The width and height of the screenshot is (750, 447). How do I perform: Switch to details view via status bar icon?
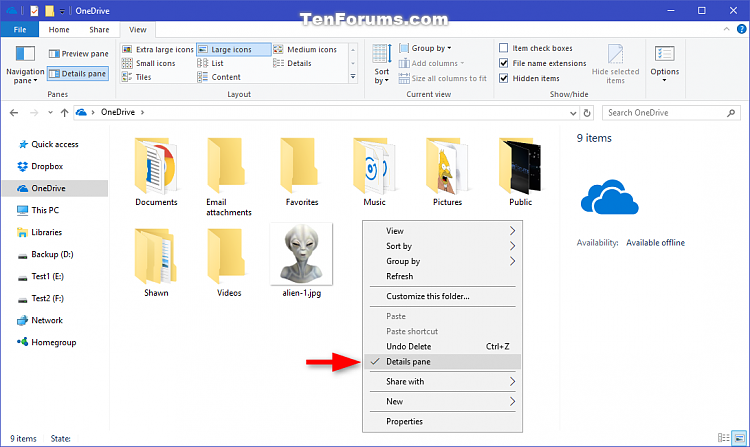click(x=723, y=438)
